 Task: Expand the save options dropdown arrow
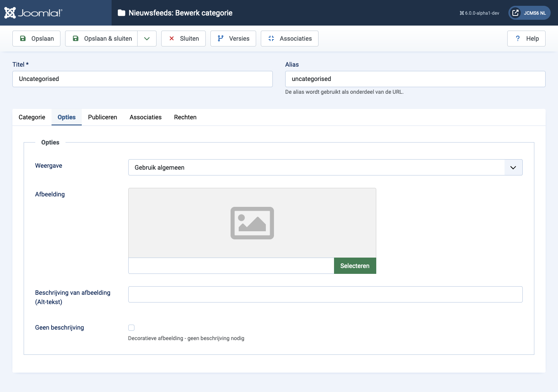(147, 38)
